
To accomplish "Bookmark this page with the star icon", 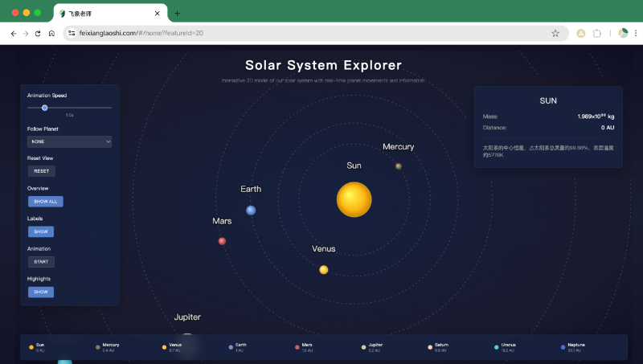I will tap(555, 33).
